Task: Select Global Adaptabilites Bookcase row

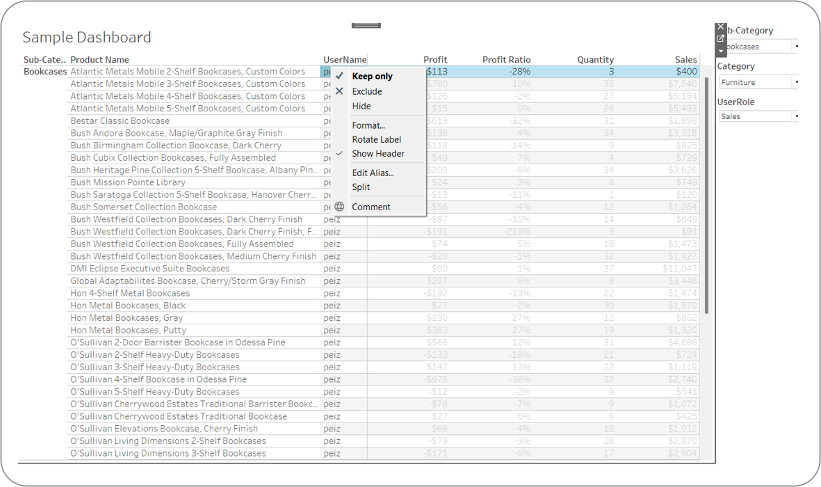Action: [187, 281]
